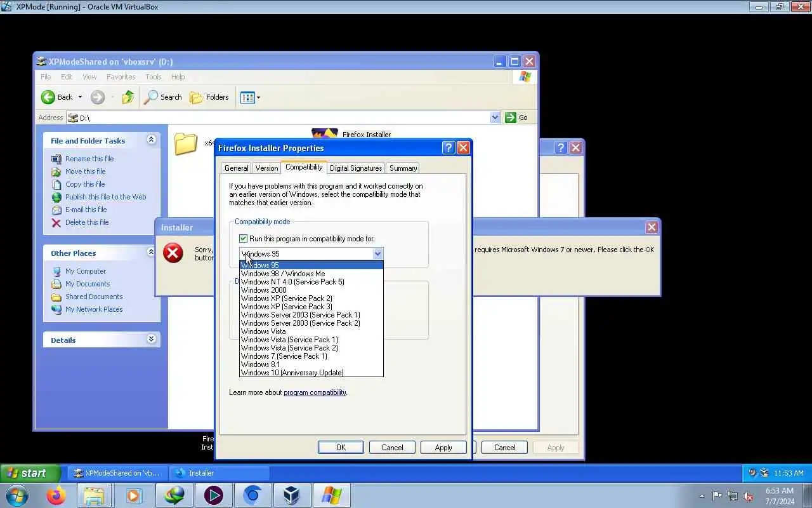The image size is (812, 508).
Task: Open the Summary tab
Action: (403, 168)
